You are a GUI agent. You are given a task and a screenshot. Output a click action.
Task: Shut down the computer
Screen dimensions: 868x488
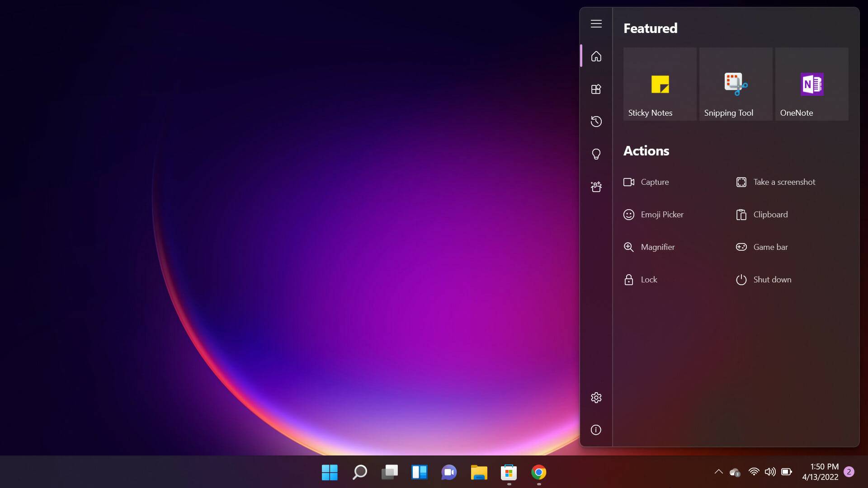pyautogui.click(x=772, y=279)
